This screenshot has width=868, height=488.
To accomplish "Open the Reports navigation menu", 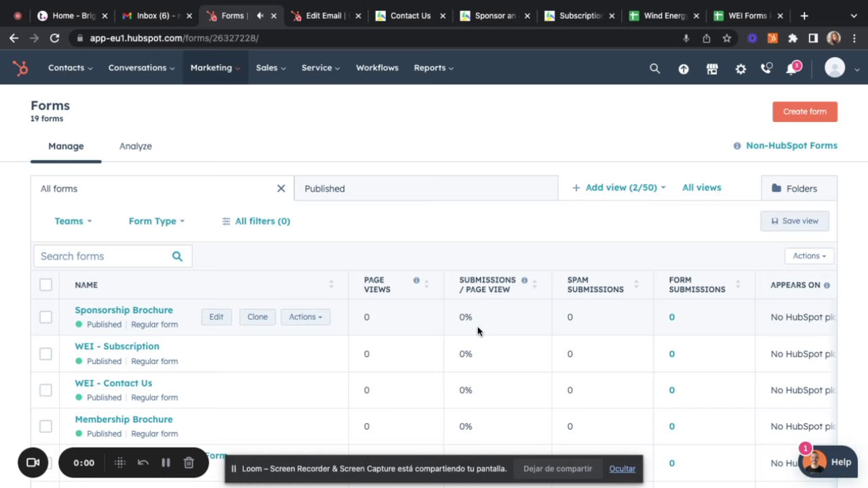I will (x=434, y=68).
